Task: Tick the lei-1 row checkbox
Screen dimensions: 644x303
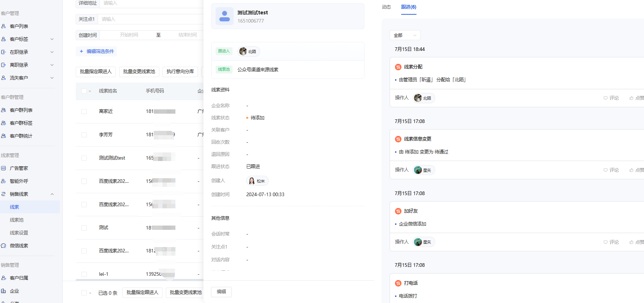Action: (x=84, y=274)
